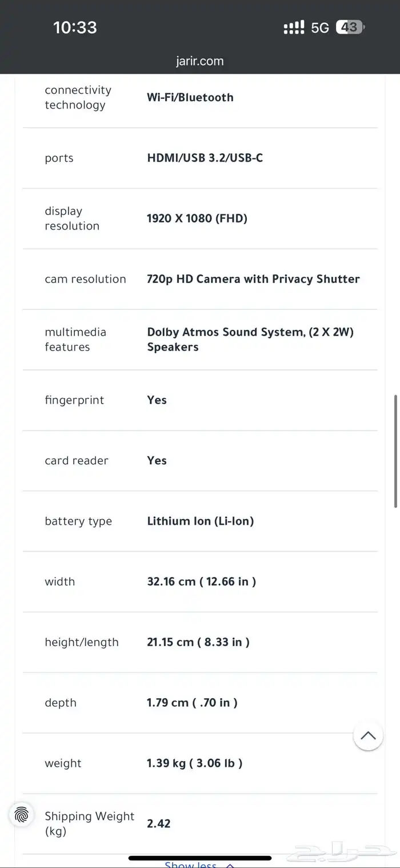Tap the Shipping Weight (kg) label

89,823
